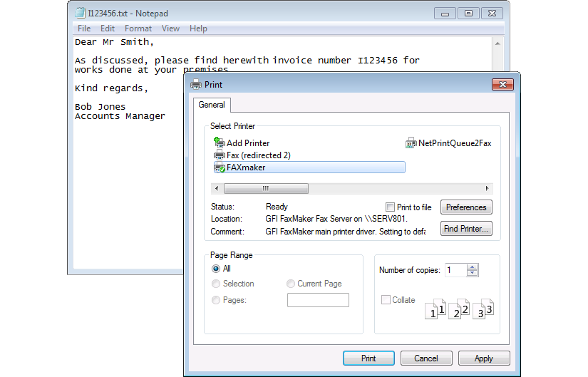Choose the Current Page radio button
The height and width of the screenshot is (377, 588).
[x=291, y=284]
